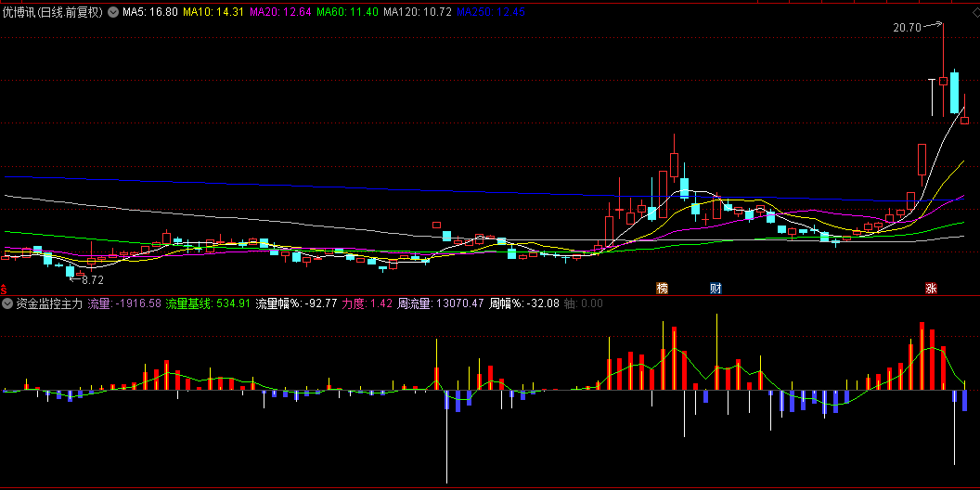Select the 流量基线: 534.91 value

point(208,304)
